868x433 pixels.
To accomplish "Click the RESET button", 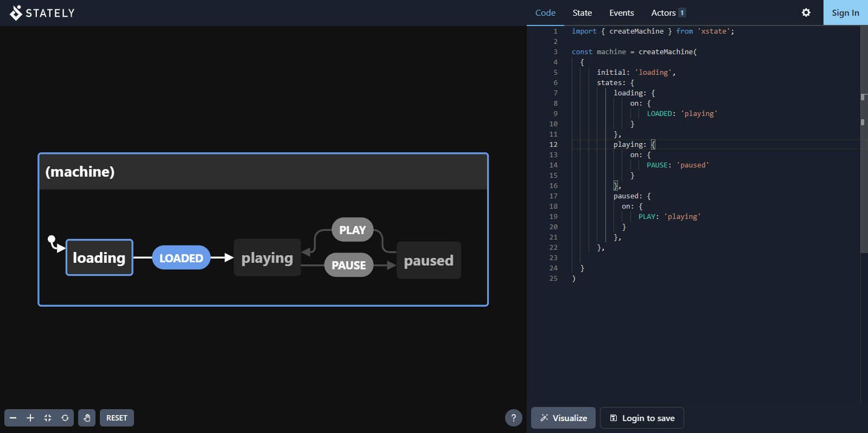I will coord(117,418).
